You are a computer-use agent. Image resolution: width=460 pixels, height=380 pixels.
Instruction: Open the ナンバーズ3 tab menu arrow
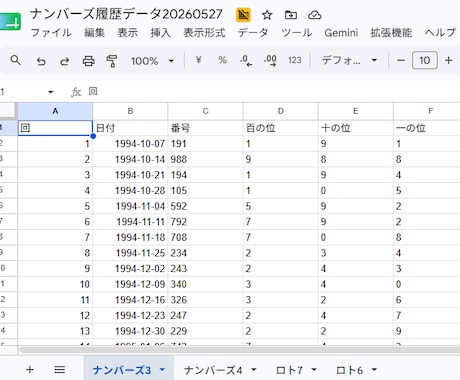coord(162,369)
